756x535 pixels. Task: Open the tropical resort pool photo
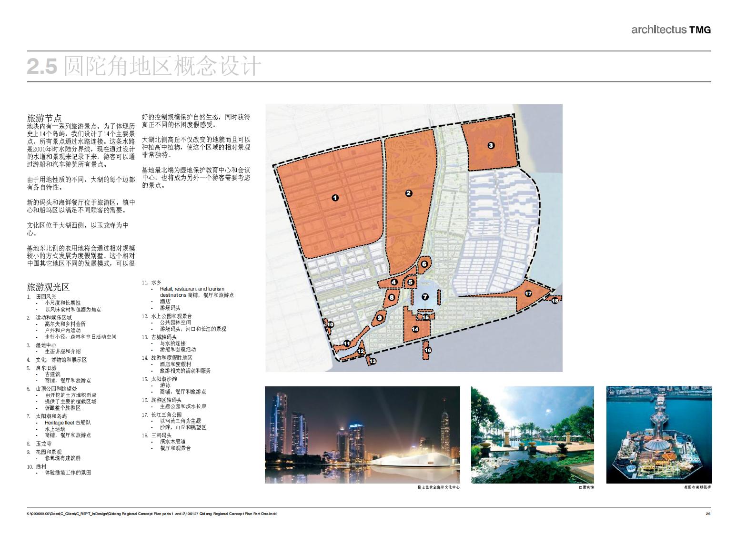pyautogui.click(x=533, y=434)
